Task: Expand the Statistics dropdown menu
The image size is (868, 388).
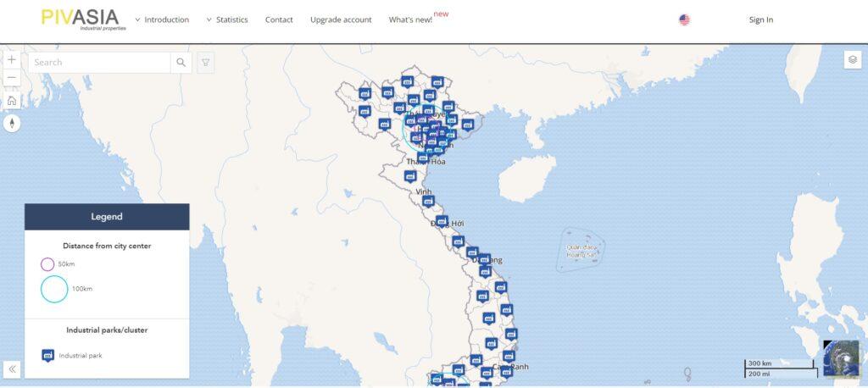Action: point(227,19)
